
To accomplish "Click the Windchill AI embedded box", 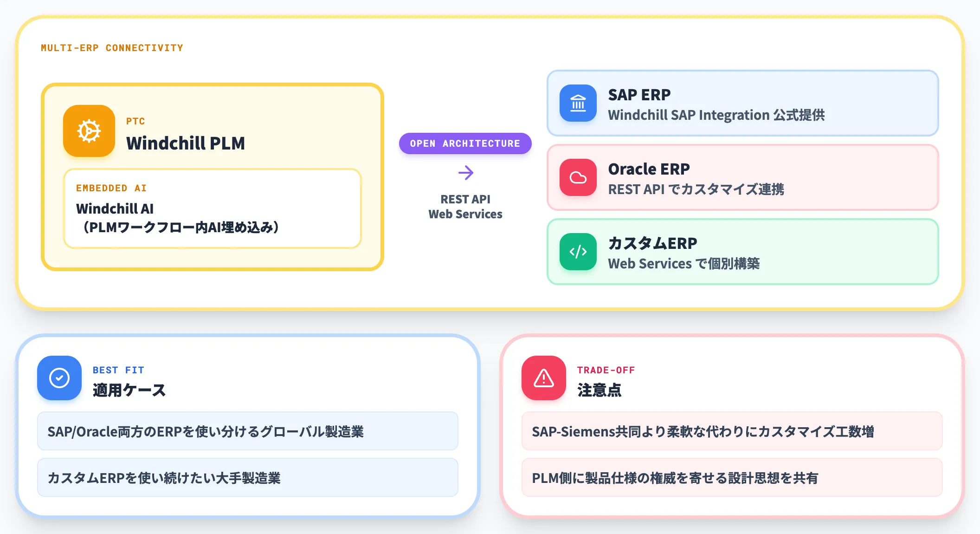I will 213,208.
